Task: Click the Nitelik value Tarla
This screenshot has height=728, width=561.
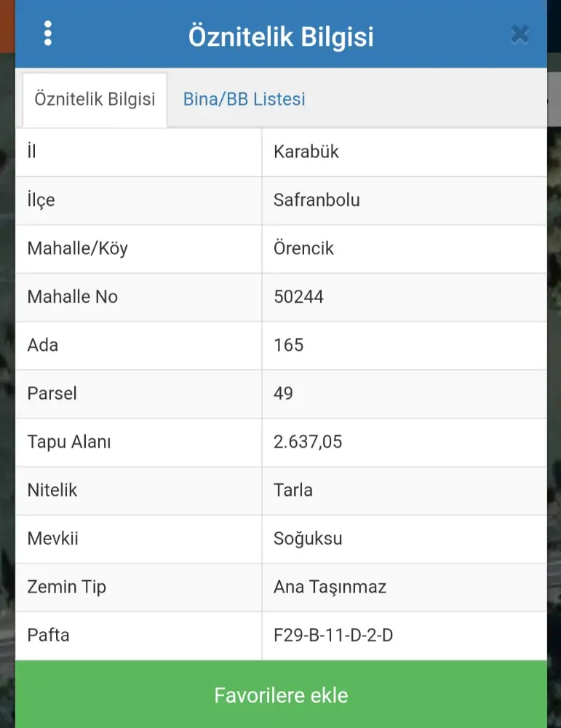Action: click(293, 490)
